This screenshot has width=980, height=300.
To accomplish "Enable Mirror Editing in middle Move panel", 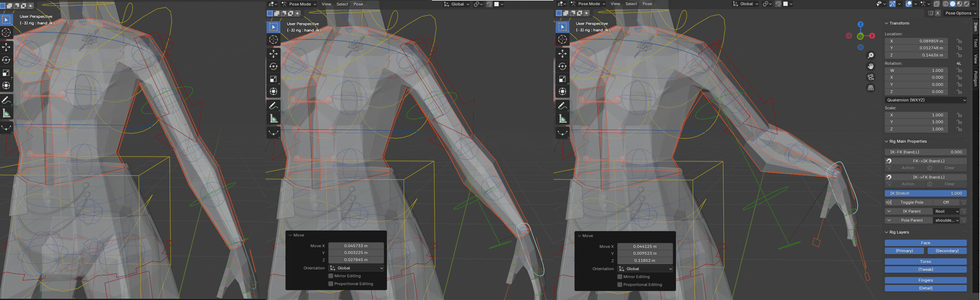I will 331,276.
